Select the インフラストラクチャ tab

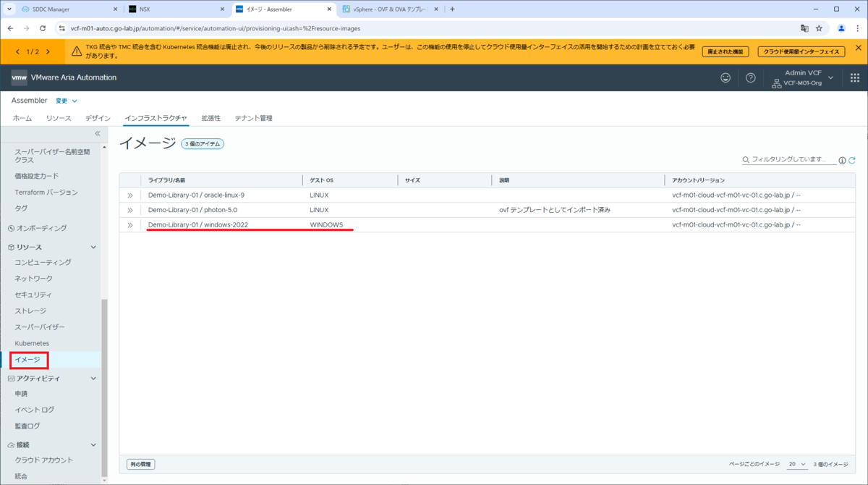[x=156, y=118]
